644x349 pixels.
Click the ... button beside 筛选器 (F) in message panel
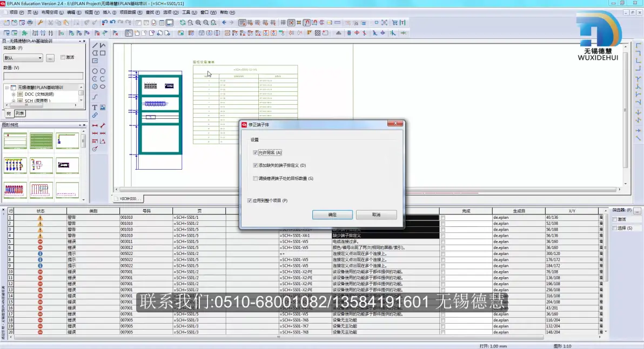(637, 210)
